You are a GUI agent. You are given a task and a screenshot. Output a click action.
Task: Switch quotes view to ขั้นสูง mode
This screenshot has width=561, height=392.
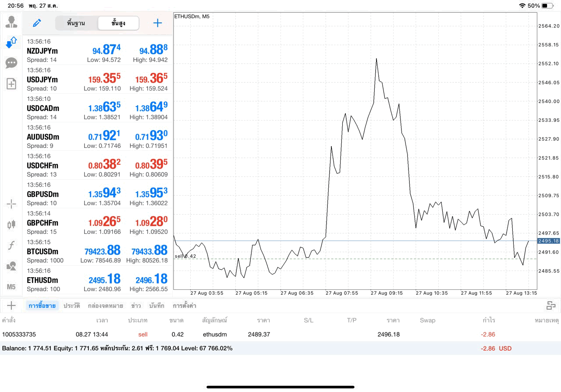118,23
